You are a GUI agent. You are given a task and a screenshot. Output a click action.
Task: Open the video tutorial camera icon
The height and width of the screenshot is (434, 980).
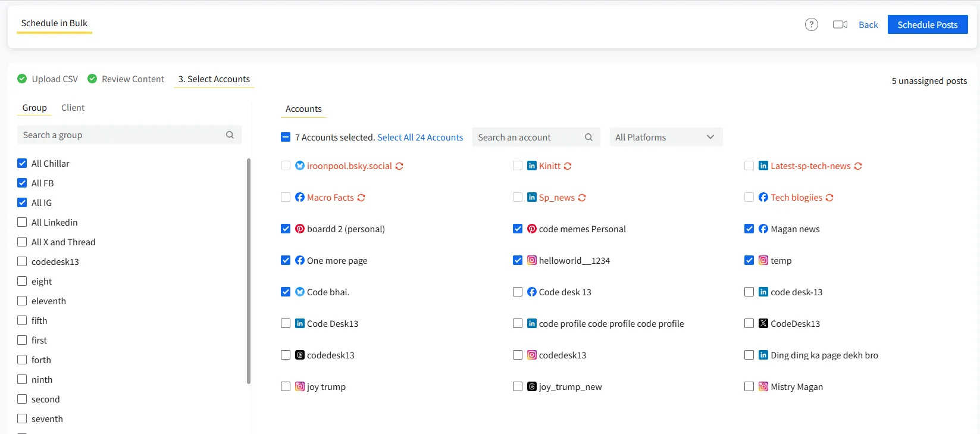click(840, 24)
